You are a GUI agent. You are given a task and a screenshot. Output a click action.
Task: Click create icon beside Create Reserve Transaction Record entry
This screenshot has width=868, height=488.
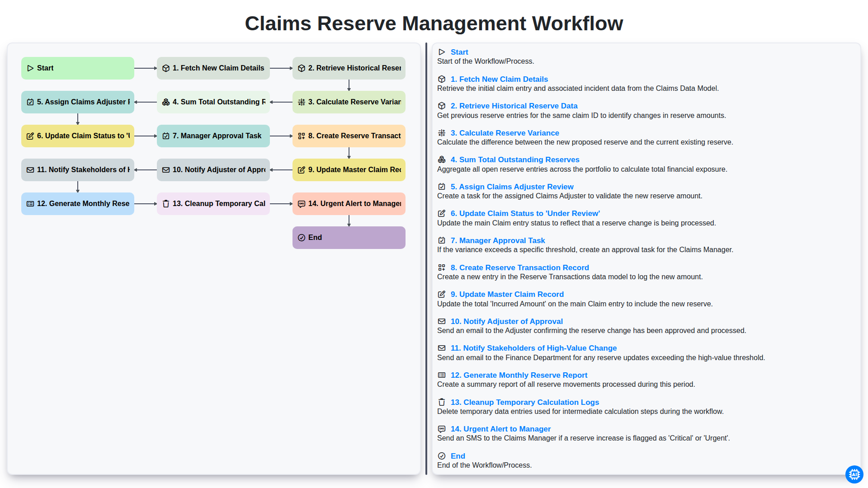[x=442, y=267]
